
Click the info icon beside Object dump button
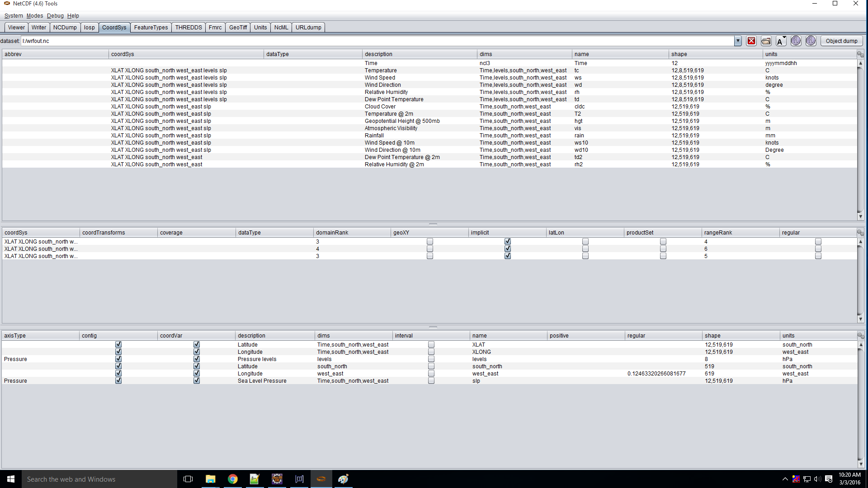[x=811, y=41]
